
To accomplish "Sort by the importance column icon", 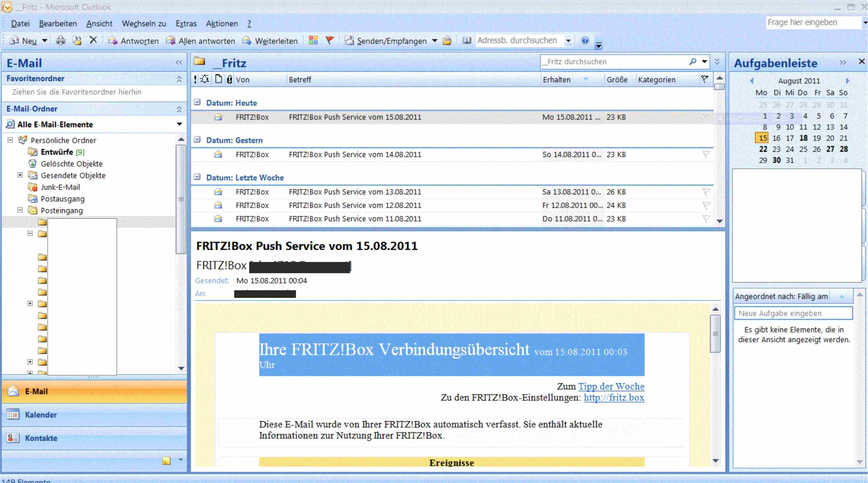I will [195, 80].
